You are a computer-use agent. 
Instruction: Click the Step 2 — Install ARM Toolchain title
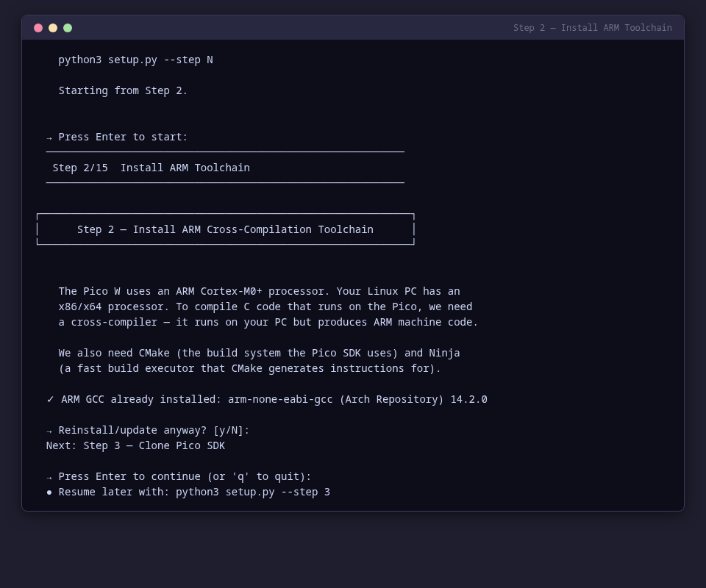(x=592, y=27)
